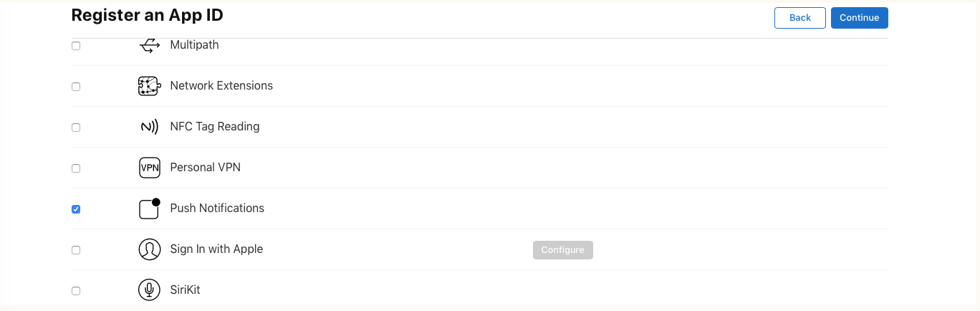Select the Sign In with Apple label
Screen dimensions: 980x311
pyautogui.click(x=216, y=249)
